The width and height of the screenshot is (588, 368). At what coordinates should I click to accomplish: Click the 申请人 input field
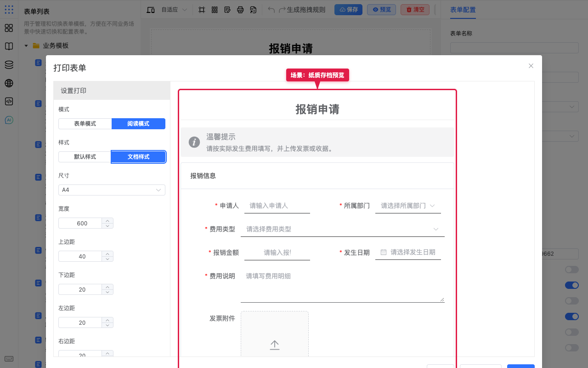277,206
